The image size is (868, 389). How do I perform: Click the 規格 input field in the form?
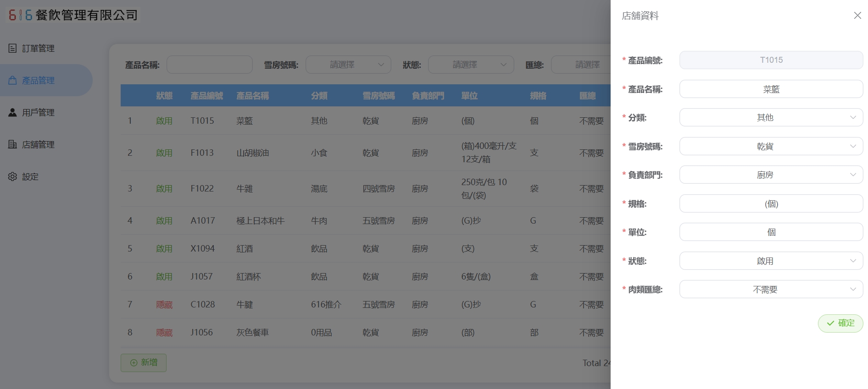tap(771, 204)
